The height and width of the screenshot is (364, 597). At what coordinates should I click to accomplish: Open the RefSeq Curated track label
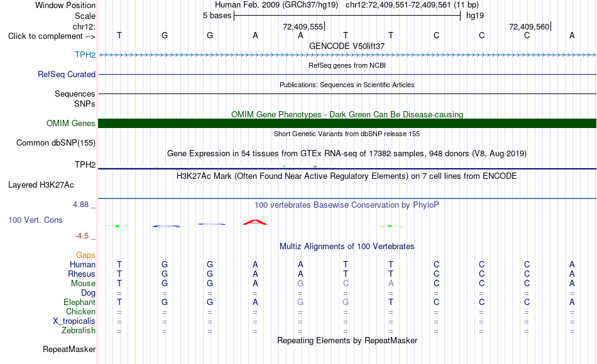[x=67, y=74]
